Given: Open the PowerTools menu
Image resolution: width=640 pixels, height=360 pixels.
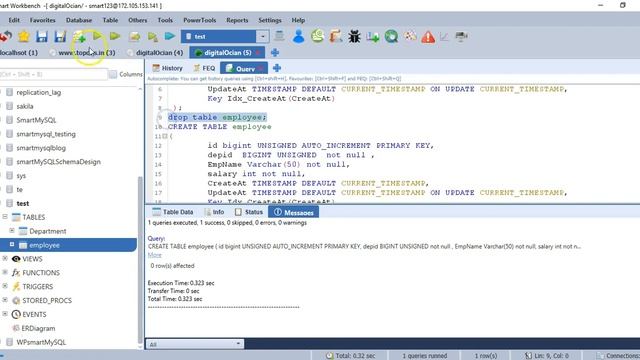Looking at the screenshot, I should click(x=200, y=20).
